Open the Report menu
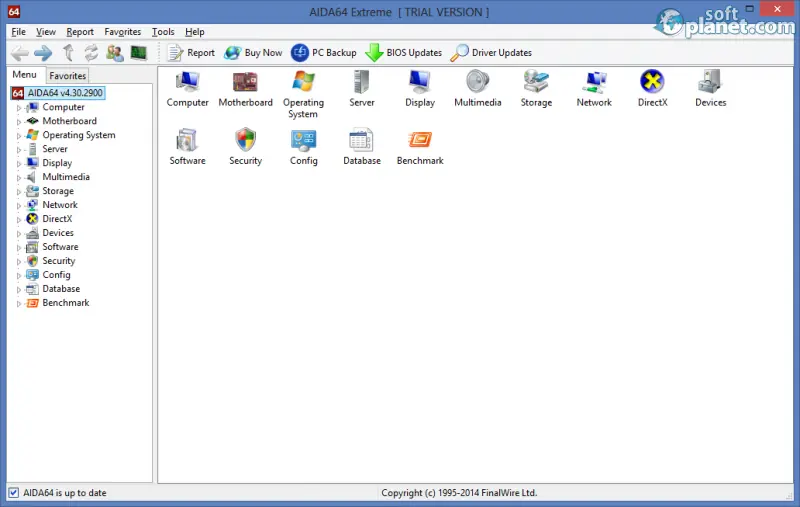Viewport: 800px width, 507px height. coord(80,32)
